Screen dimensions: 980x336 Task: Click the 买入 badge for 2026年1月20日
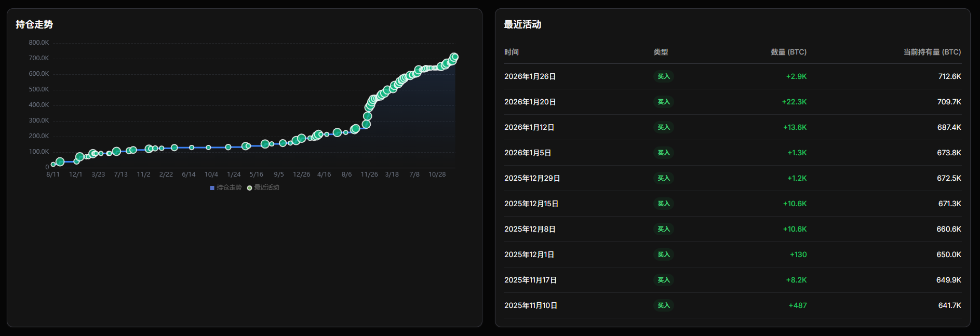(x=663, y=102)
